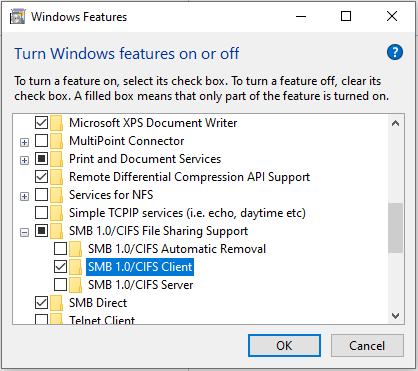Viewport: 418px width, 371px height.
Task: Expand the MultiPoint Connector tree node
Action: coord(24,143)
